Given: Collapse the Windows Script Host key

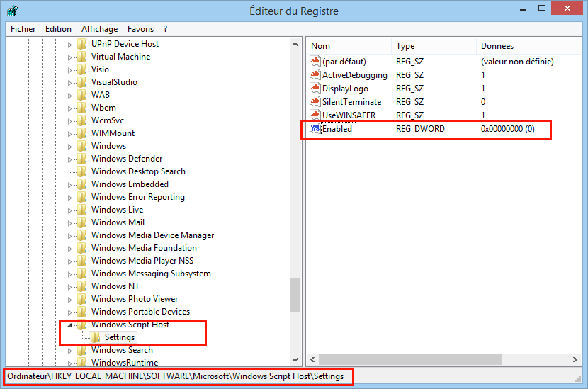Looking at the screenshot, I should 69,325.
